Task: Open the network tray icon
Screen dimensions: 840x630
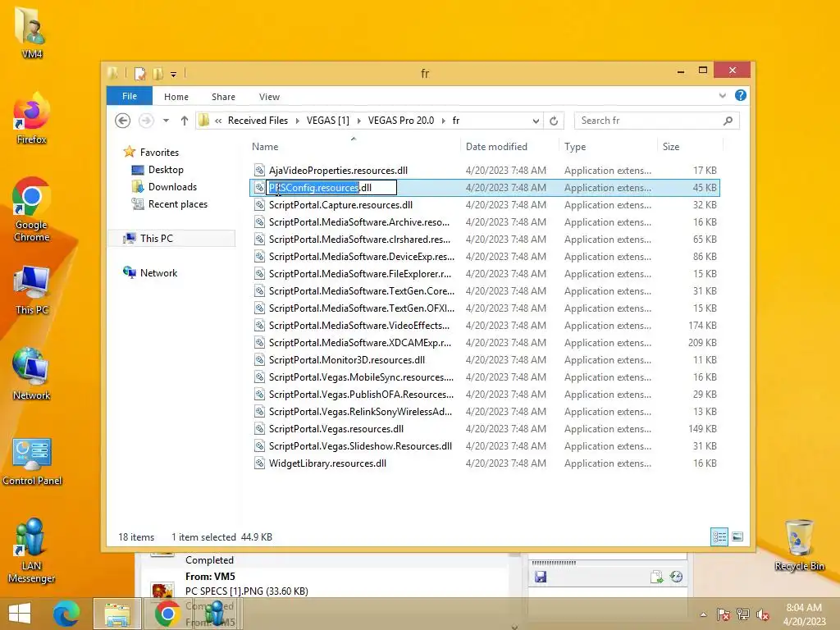Action: pyautogui.click(x=743, y=614)
